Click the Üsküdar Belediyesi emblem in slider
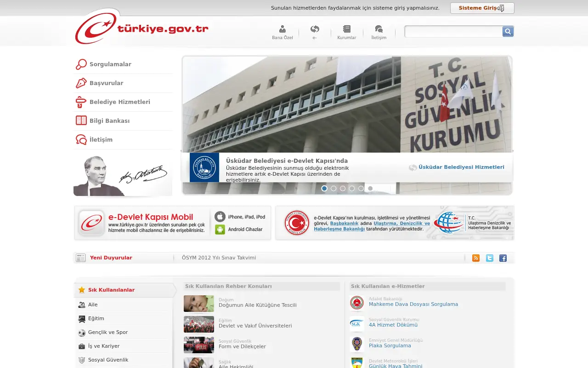588x368 pixels. [204, 167]
